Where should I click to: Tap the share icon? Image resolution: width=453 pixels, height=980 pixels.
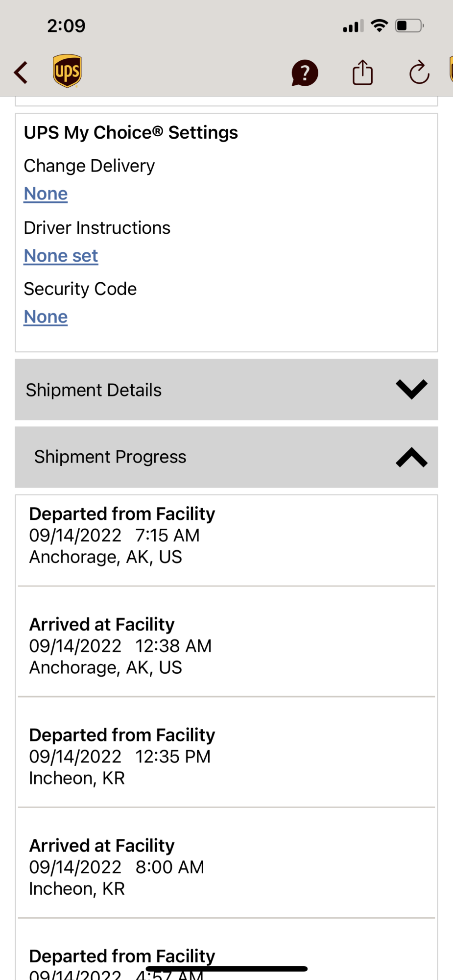point(362,73)
